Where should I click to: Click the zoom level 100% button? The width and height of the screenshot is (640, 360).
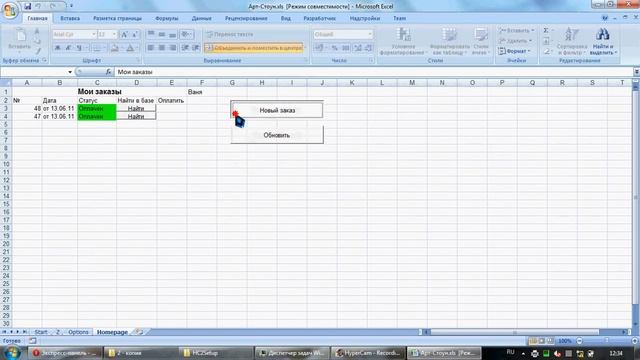(564, 341)
